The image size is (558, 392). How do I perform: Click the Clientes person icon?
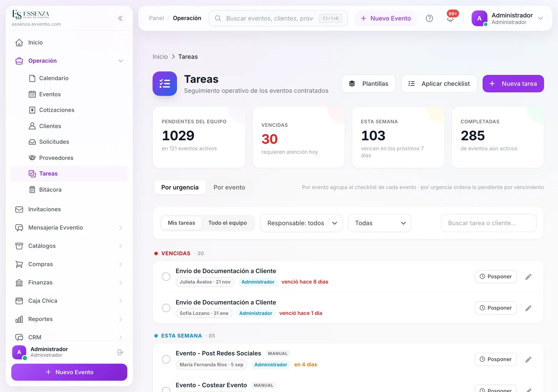(32, 126)
